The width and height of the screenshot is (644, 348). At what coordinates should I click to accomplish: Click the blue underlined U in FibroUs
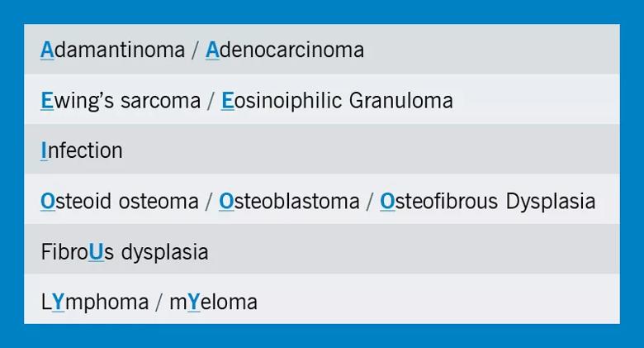coord(96,252)
